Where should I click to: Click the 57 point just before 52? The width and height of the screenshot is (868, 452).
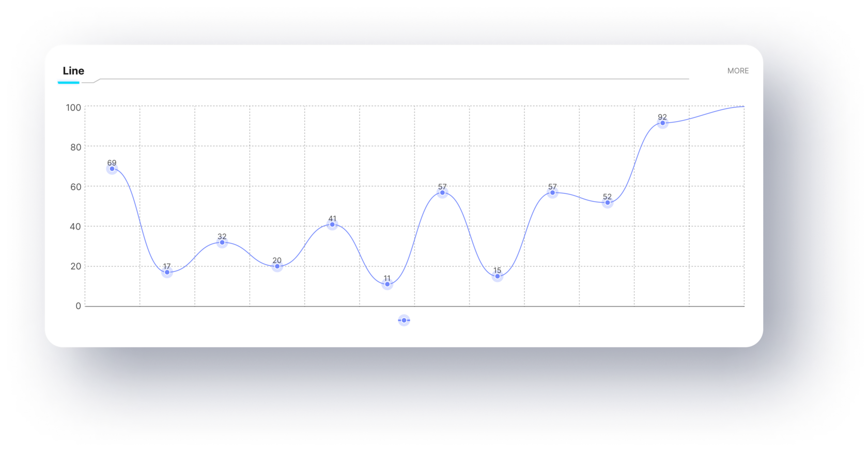(x=552, y=193)
